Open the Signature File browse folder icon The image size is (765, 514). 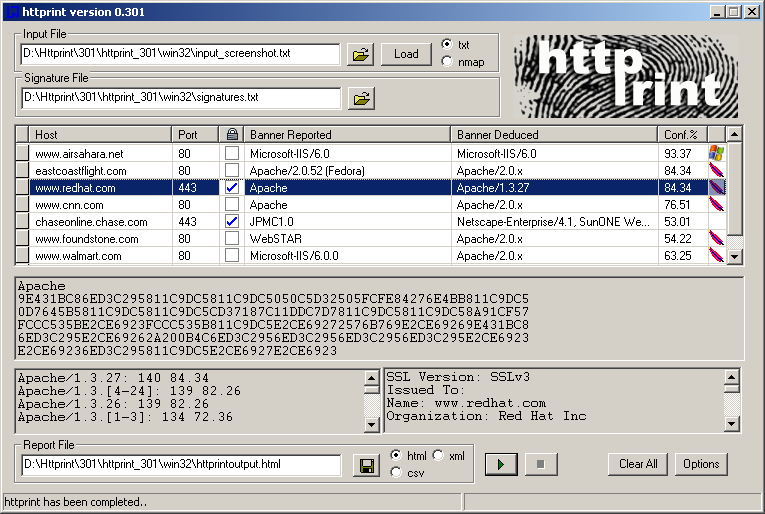(360, 98)
